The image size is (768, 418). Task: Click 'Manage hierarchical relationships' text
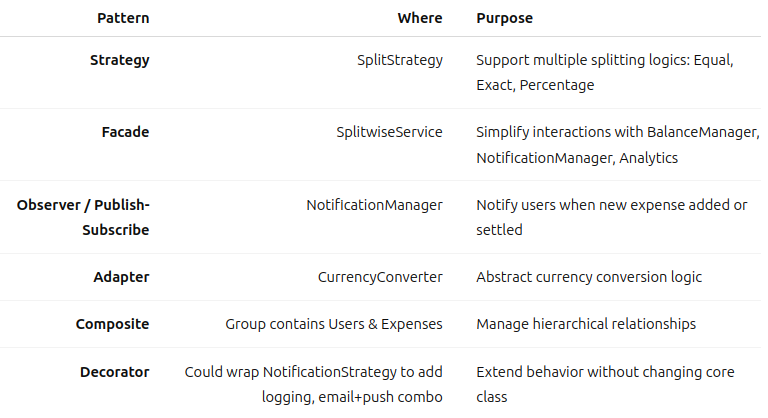(x=586, y=324)
